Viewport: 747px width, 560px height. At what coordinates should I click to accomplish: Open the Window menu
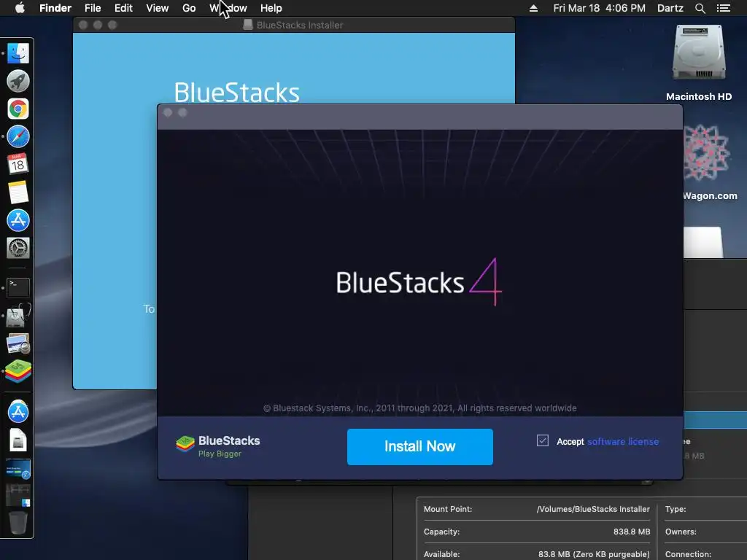228,8
